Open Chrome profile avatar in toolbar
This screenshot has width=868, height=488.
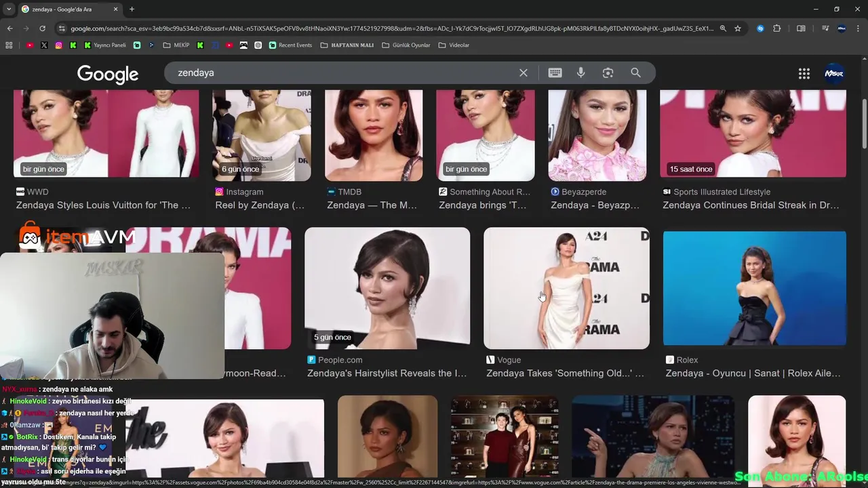point(842,28)
